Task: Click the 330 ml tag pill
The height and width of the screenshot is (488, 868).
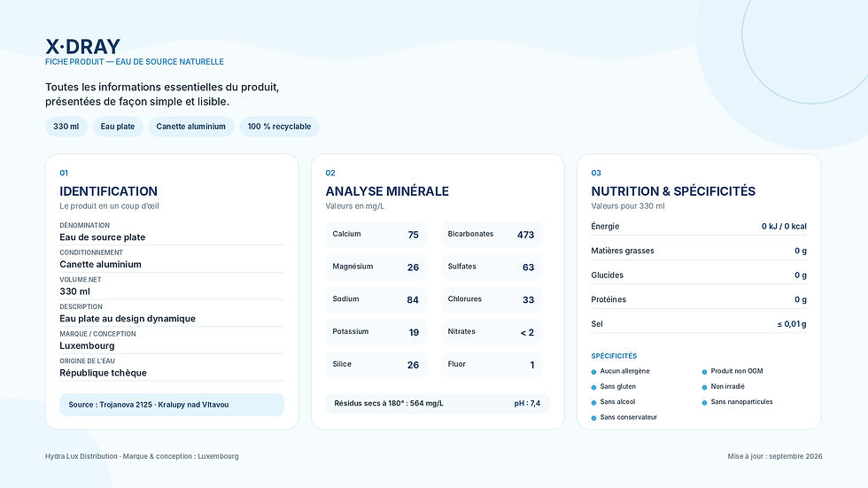Action: click(66, 127)
